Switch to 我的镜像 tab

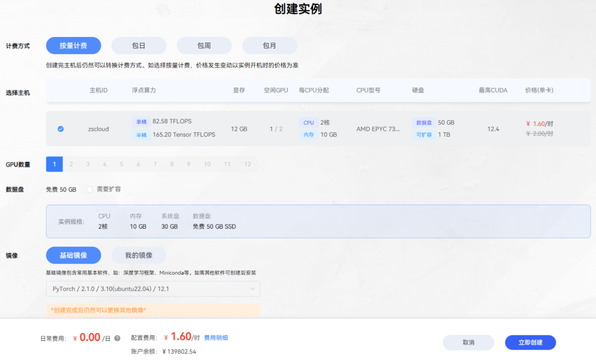[139, 255]
